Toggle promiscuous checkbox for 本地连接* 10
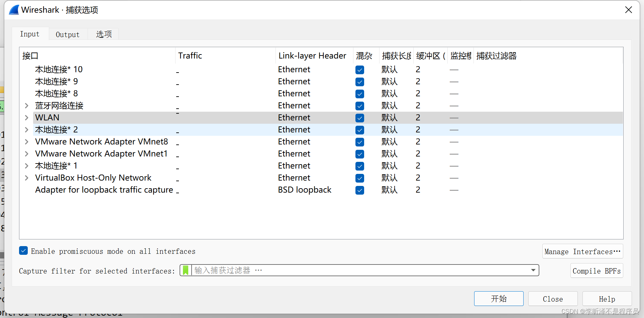The height and width of the screenshot is (318, 644). pos(360,70)
